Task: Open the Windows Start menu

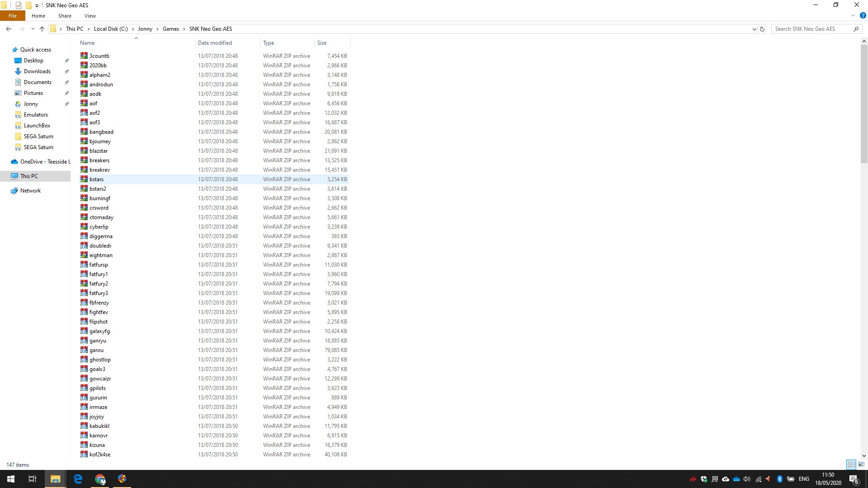Action: (11, 479)
